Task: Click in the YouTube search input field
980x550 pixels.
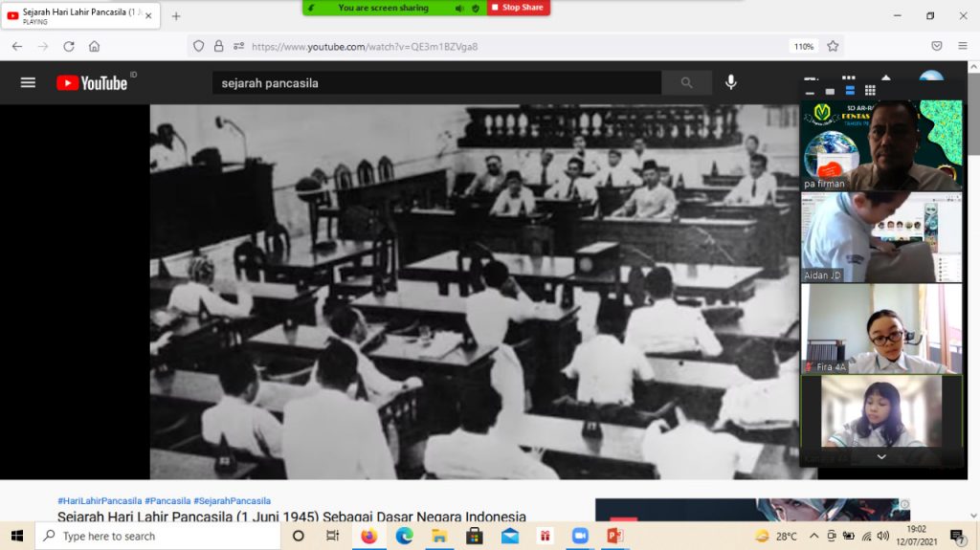Action: coord(435,83)
